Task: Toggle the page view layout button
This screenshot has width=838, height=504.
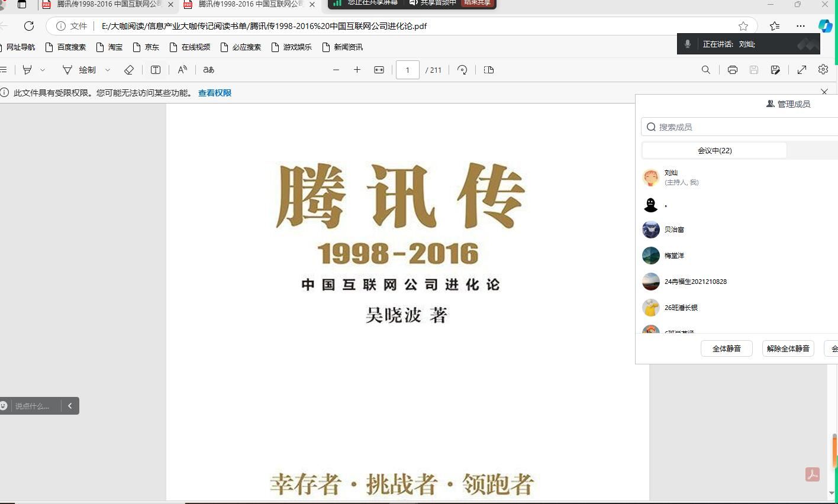Action: 489,70
